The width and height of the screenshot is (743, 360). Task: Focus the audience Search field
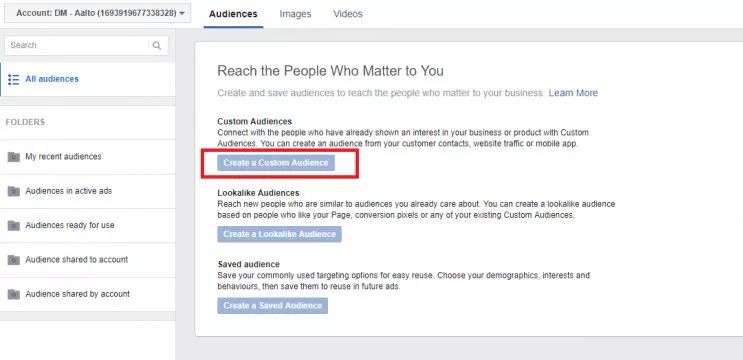point(78,45)
